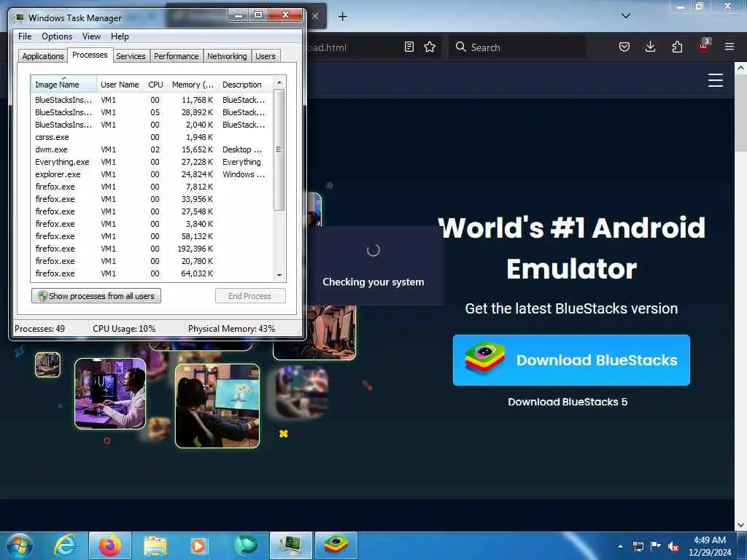
Task: Switch to Users tab
Action: [x=266, y=56]
